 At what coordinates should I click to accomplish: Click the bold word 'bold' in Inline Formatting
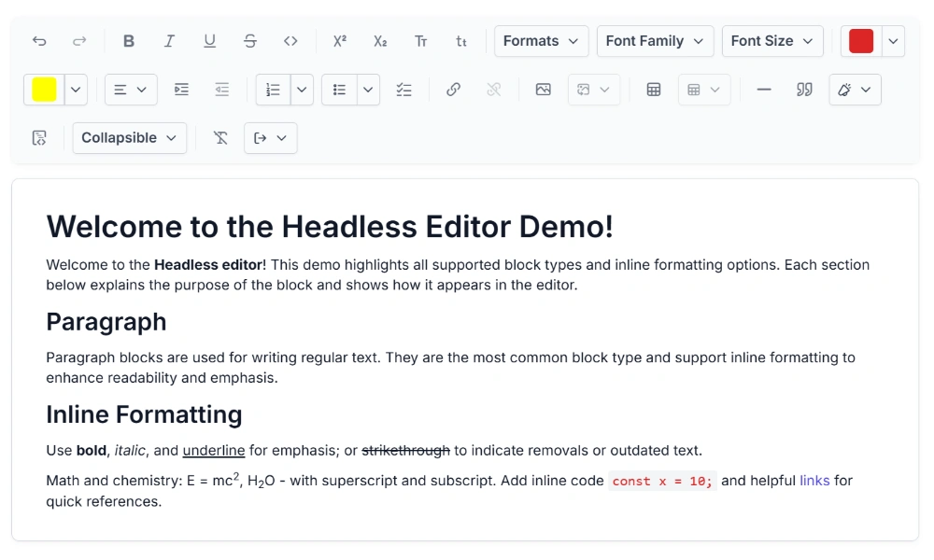[x=92, y=451]
